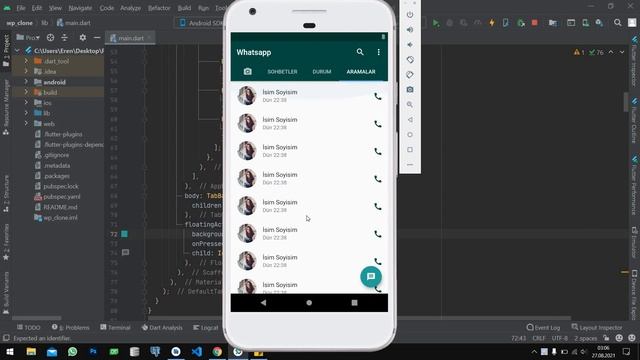Open the Navigate menu
The height and width of the screenshot is (360, 640).
[x=80, y=8]
